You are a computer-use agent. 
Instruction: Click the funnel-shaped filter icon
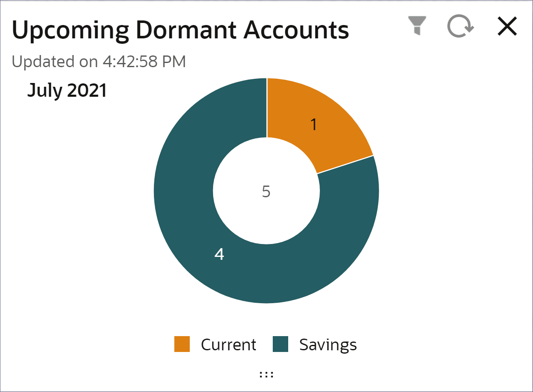tap(417, 26)
